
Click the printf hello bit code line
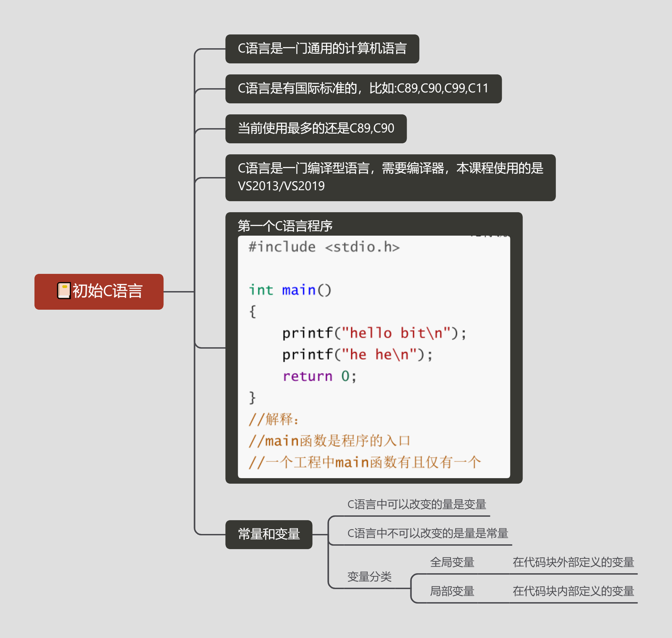click(374, 333)
